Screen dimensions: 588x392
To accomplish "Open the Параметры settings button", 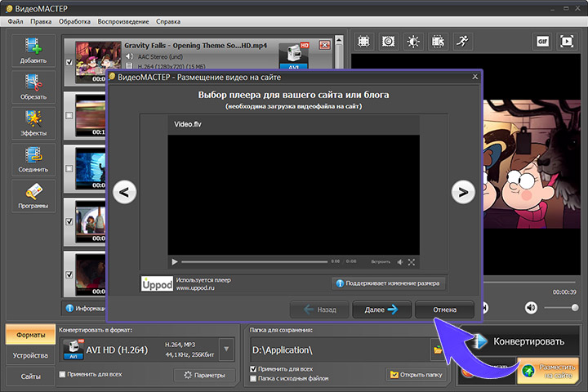I will [205, 375].
